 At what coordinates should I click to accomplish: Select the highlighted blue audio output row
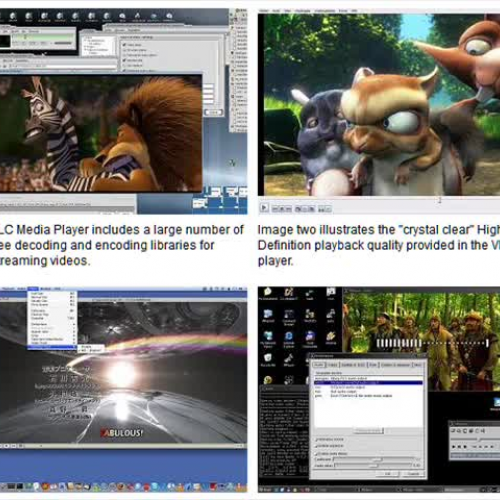(368, 383)
